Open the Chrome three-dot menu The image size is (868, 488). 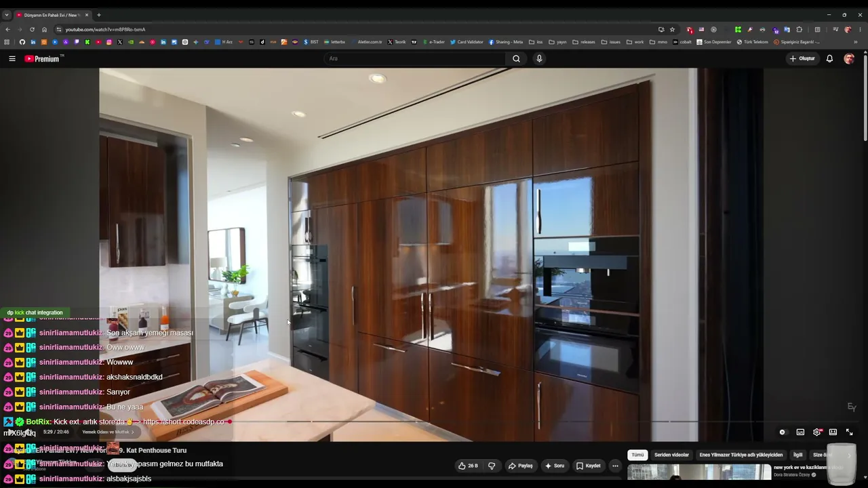coord(860,29)
